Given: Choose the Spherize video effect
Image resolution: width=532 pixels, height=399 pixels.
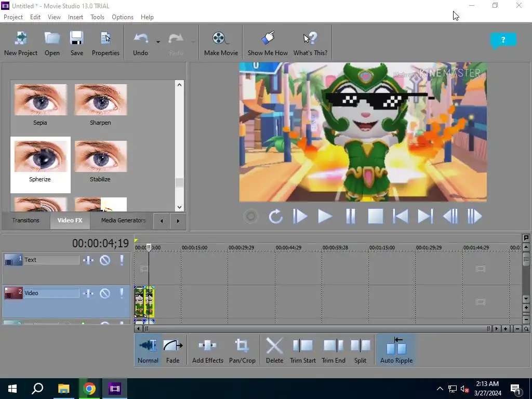Looking at the screenshot, I should pos(41,165).
